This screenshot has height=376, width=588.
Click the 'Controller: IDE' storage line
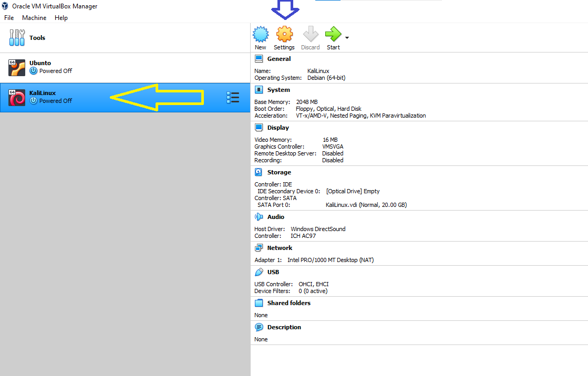point(273,184)
